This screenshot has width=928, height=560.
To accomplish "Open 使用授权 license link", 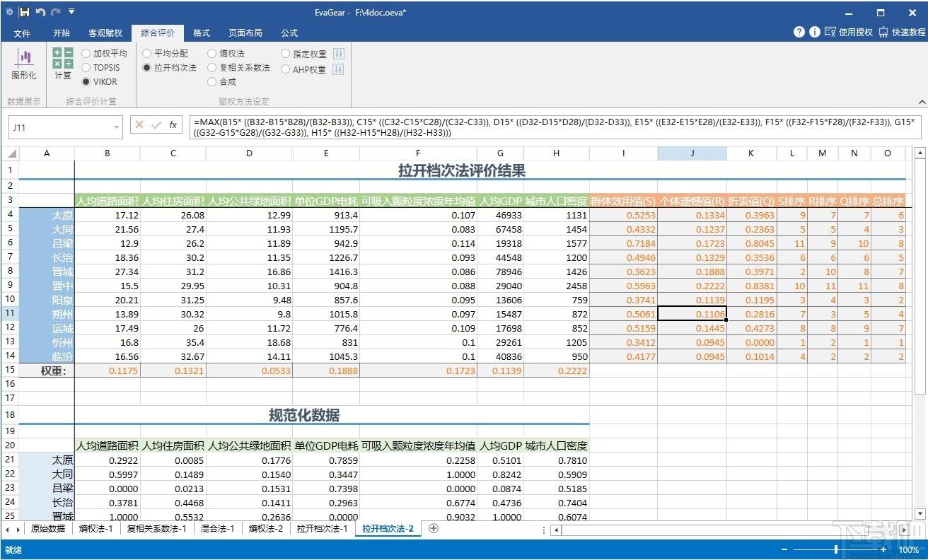I will coord(849,33).
